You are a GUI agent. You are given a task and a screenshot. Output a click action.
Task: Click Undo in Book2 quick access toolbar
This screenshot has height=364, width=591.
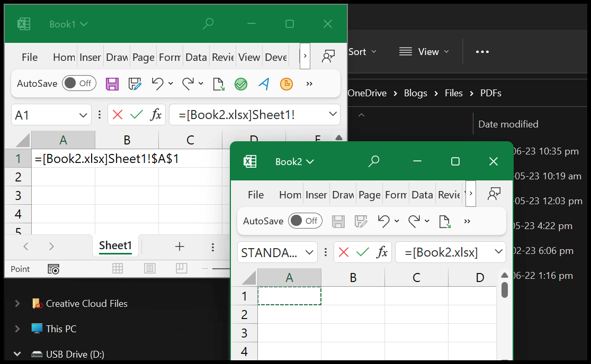click(x=384, y=221)
